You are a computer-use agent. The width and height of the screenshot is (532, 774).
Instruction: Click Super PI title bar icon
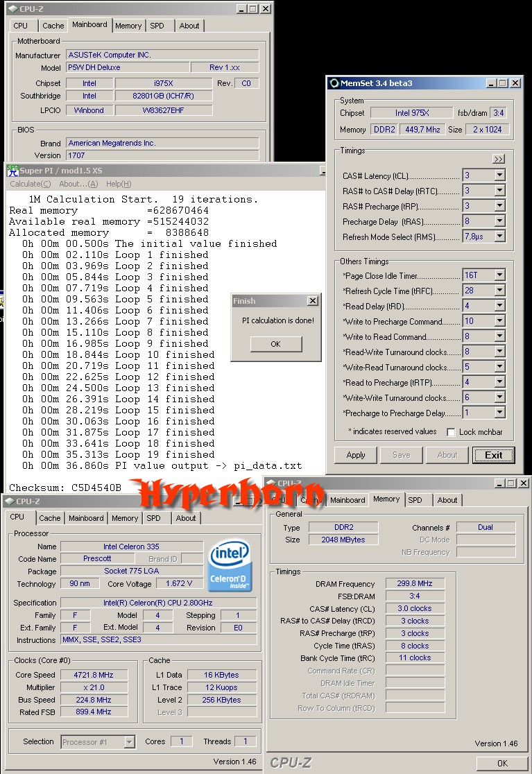pos(12,171)
